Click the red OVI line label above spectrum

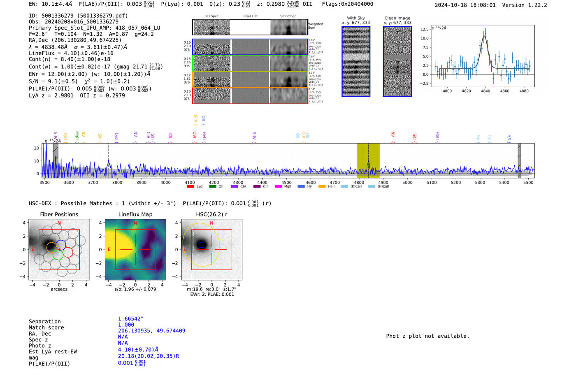[195, 137]
